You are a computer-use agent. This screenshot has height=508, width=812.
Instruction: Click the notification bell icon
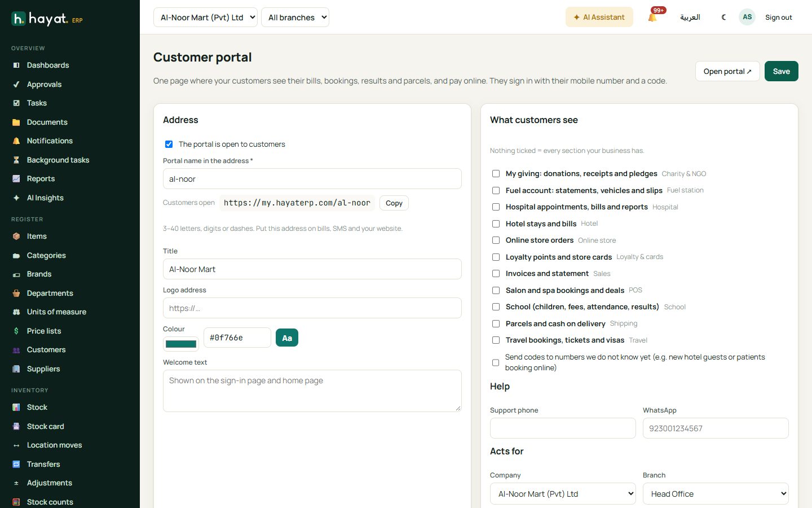tap(652, 17)
